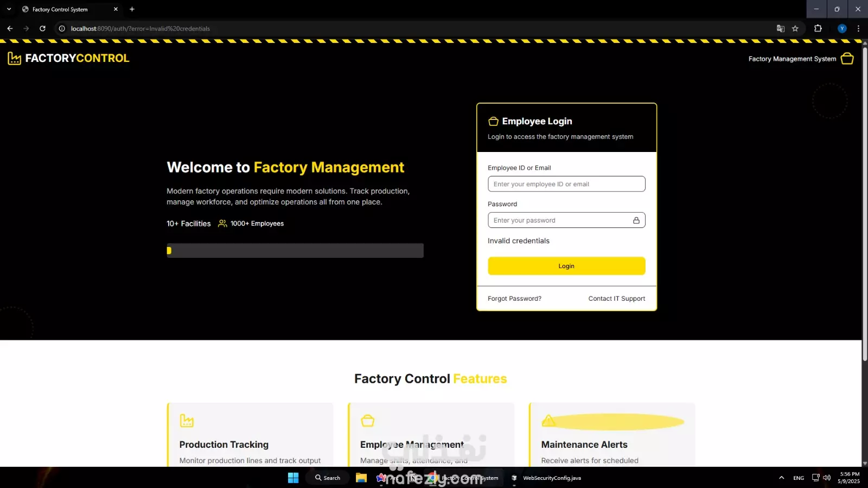Screen dimensions: 868x488
Task: Click the Factory Management System header text
Action: tap(792, 59)
